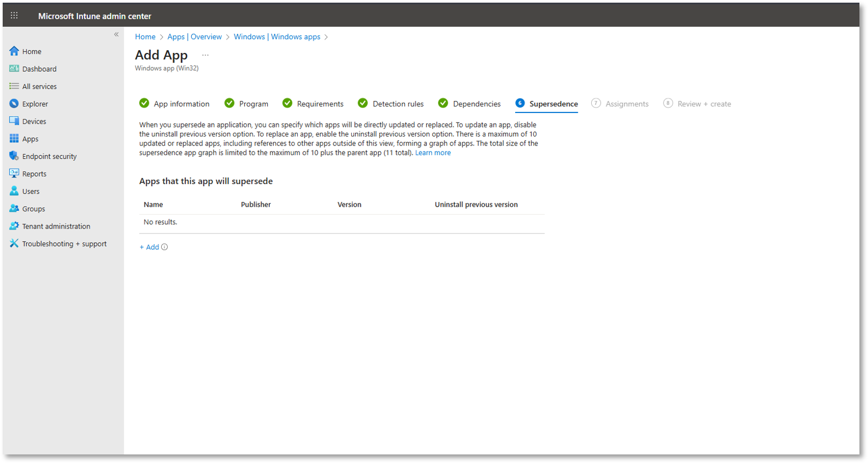
Task: Click the No results. table row
Action: [x=342, y=222]
